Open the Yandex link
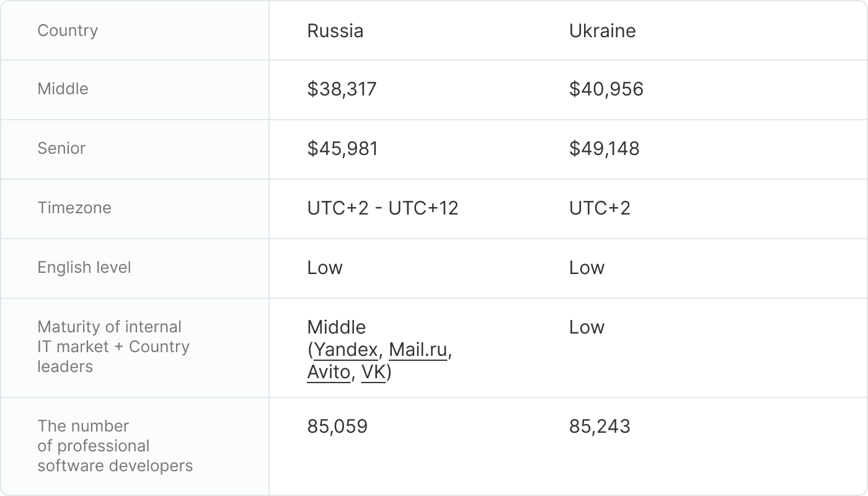 [x=345, y=350]
